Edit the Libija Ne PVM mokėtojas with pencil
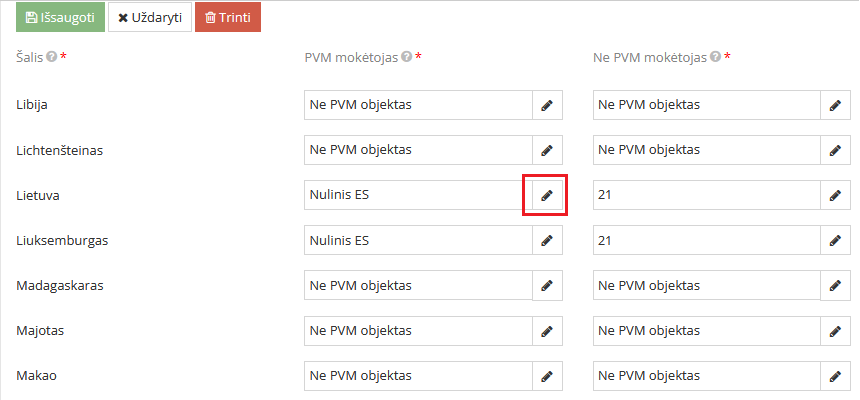Image resolution: width=860 pixels, height=400 pixels. tap(835, 105)
